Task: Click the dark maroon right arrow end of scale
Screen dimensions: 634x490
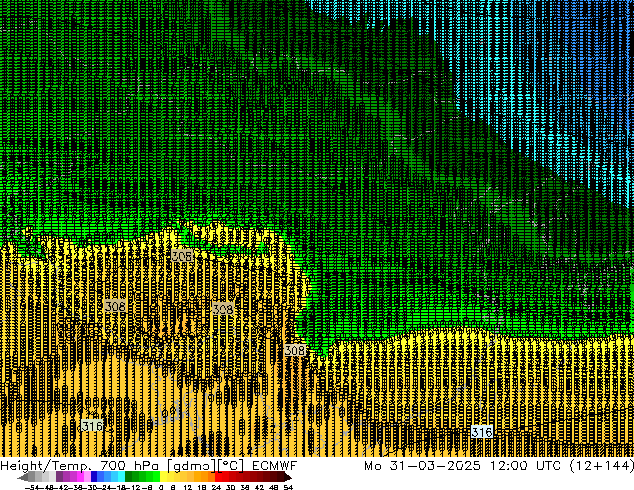Action: coord(287,477)
